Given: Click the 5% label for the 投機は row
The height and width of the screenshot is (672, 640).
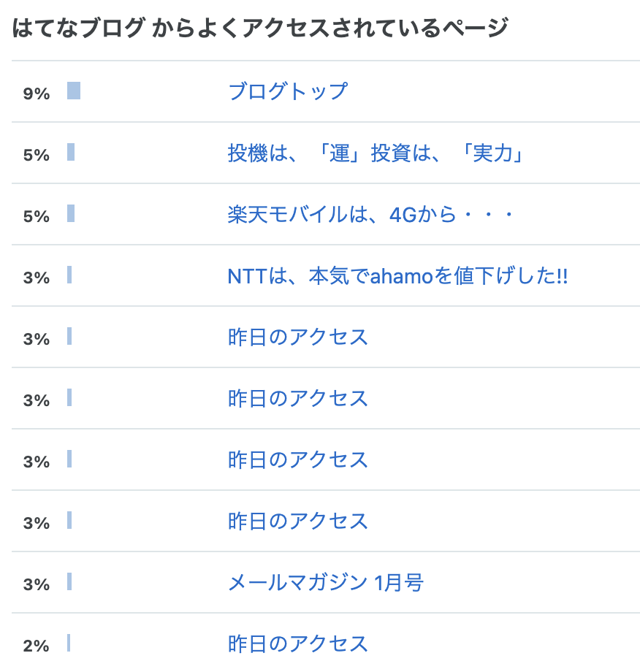Looking at the screenshot, I should pyautogui.click(x=37, y=155).
